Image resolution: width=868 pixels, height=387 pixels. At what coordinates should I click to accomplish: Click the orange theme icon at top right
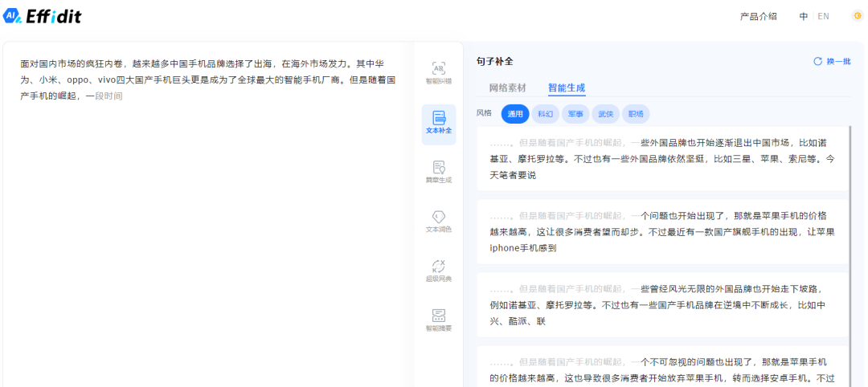857,16
